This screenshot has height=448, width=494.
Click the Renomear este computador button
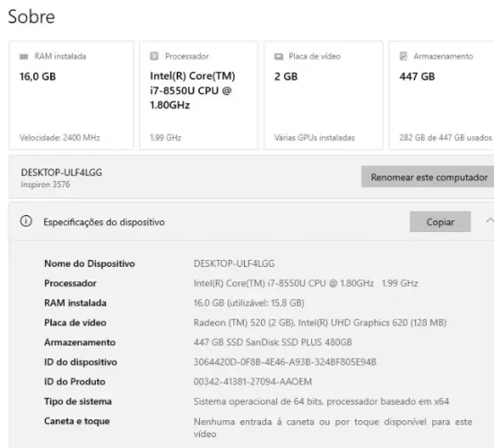428,177
